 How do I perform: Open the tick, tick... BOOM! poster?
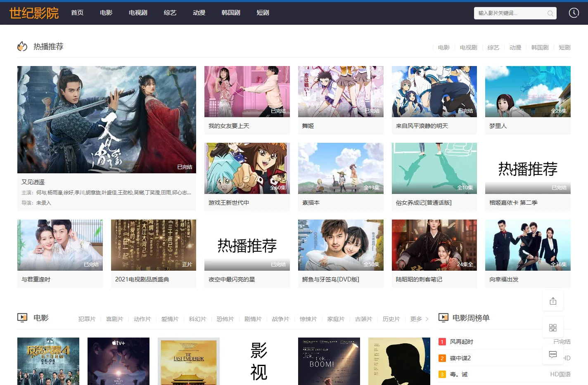tap(329, 361)
